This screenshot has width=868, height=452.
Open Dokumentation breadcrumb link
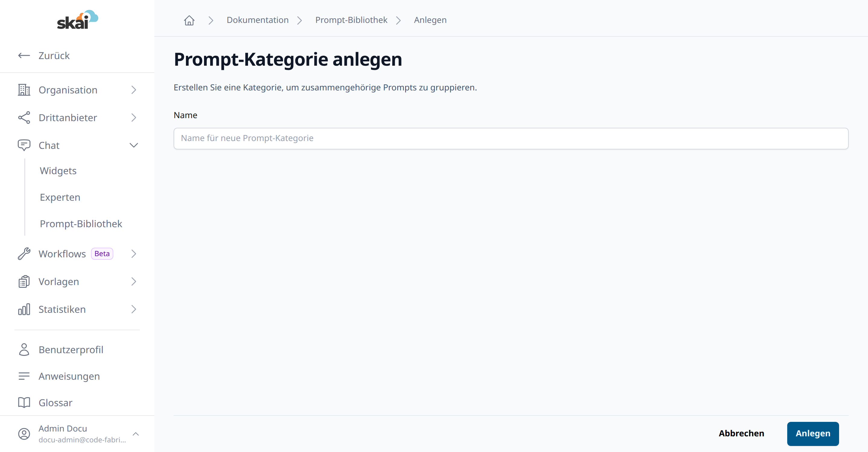[x=257, y=20]
